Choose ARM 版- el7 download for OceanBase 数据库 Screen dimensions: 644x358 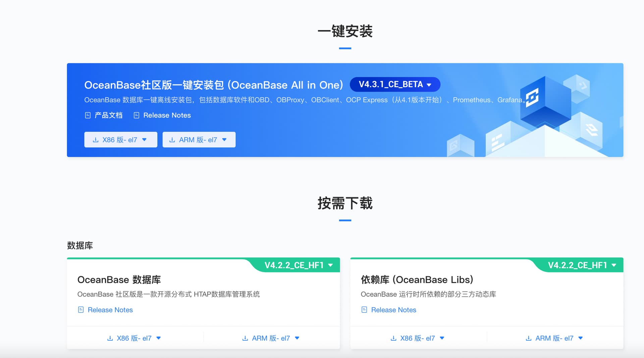[271, 338]
